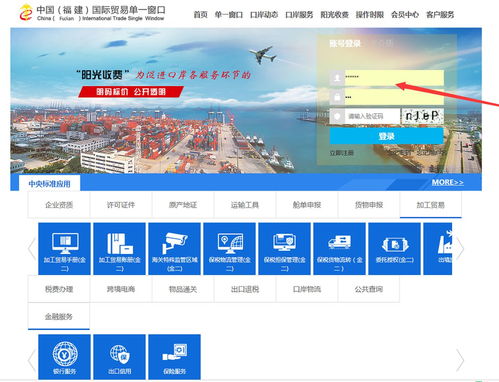Select the 出口退税 category tab
Image resolution: width=499 pixels, height=382 pixels.
[x=245, y=289]
